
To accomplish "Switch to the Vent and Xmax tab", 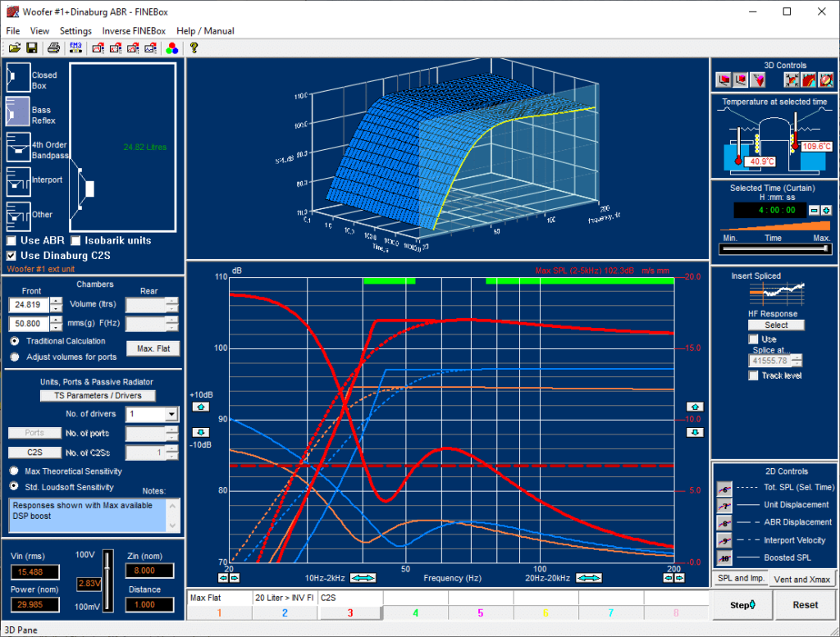I will coord(802,578).
